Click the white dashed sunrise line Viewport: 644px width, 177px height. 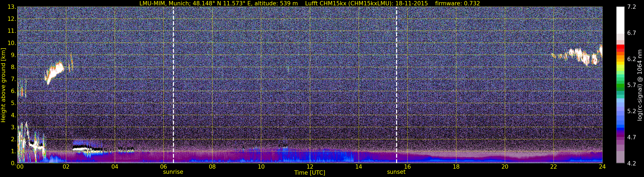tap(173, 85)
